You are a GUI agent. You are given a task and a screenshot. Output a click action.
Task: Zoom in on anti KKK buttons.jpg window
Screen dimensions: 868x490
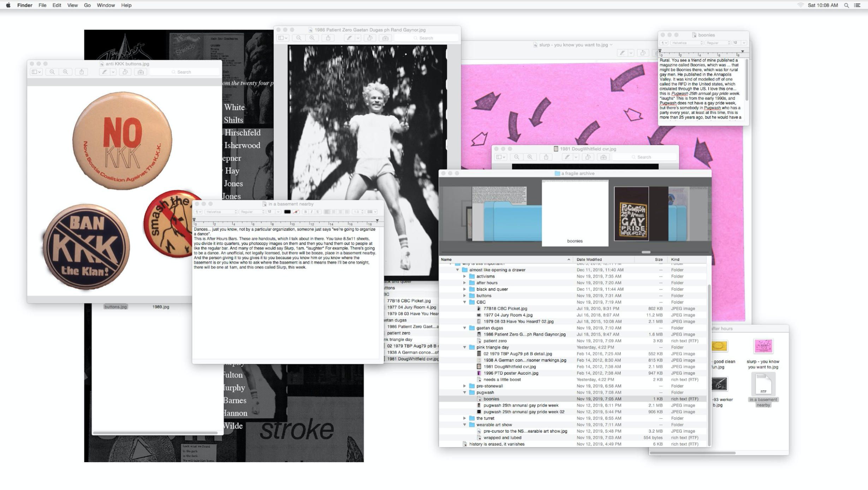(x=65, y=72)
